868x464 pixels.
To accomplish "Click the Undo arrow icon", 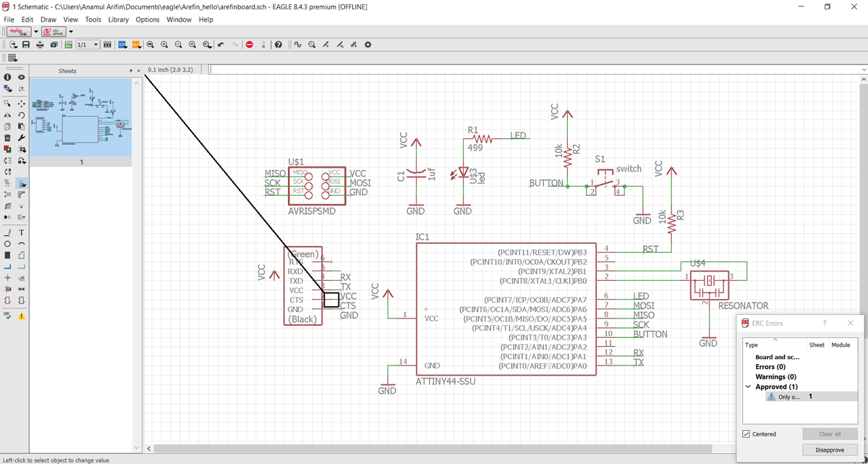I will [x=221, y=45].
